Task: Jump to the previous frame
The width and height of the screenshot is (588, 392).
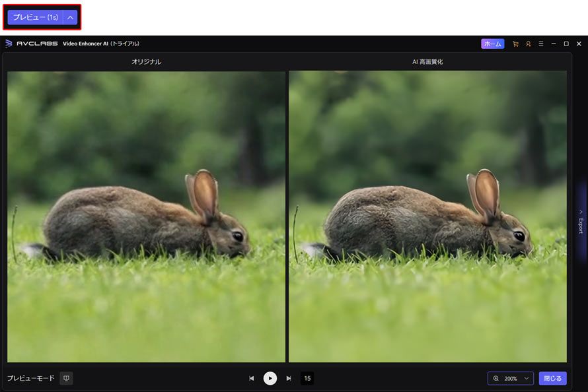Action: pos(251,379)
